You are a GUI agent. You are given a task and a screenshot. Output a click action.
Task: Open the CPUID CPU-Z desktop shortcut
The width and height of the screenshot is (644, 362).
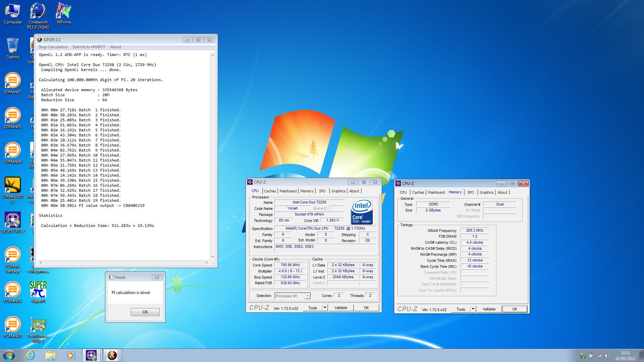tap(13, 223)
